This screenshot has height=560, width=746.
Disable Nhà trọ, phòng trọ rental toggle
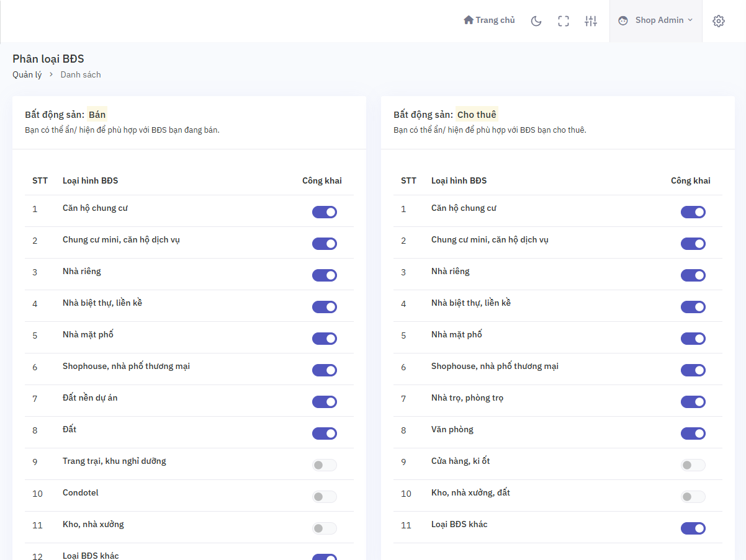click(693, 402)
